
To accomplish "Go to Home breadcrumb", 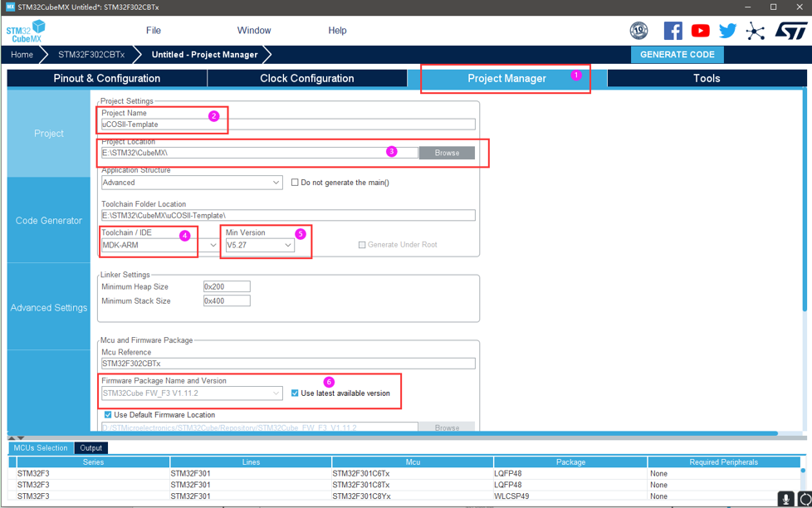I will (22, 55).
